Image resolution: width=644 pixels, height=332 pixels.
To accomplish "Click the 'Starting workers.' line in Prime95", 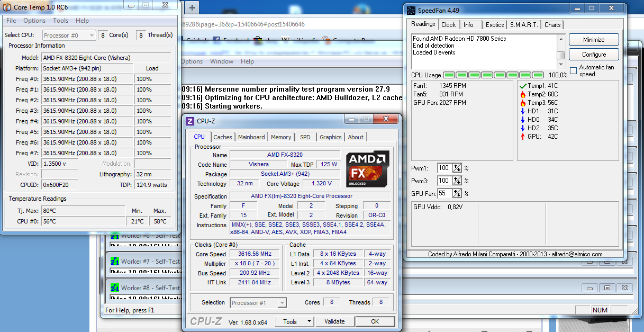I will [221, 106].
